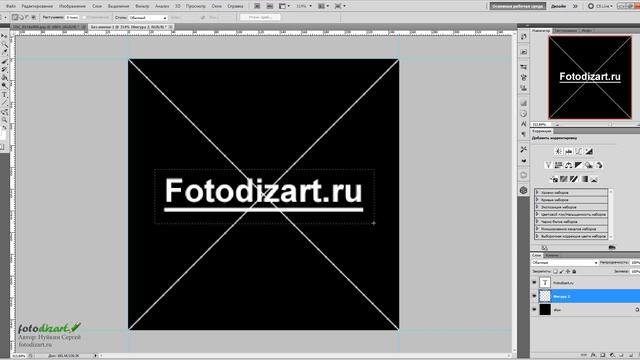
Task: Open the Файл menu
Action: click(x=11, y=6)
